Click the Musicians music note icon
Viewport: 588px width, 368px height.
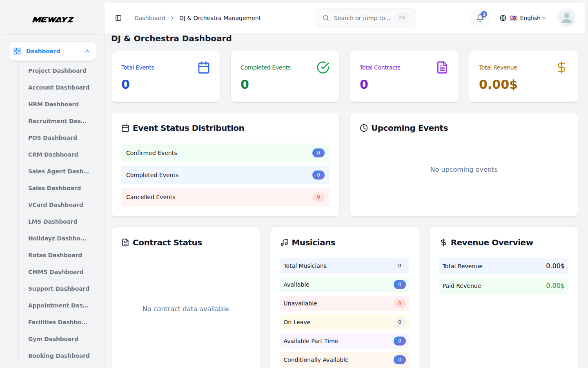pyautogui.click(x=284, y=242)
